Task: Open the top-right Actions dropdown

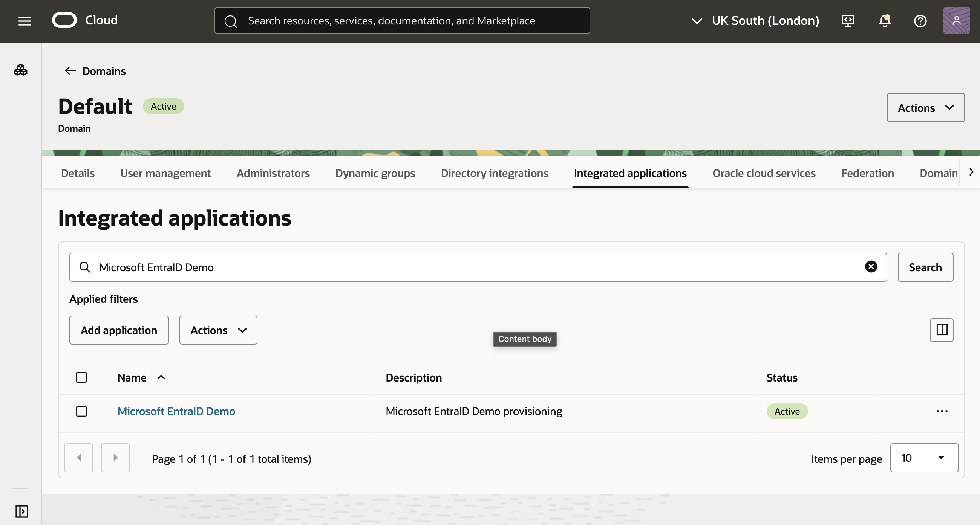Action: pos(926,108)
